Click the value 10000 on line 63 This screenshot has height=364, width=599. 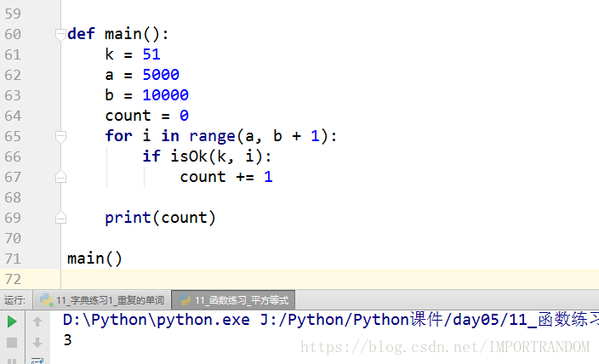165,95
